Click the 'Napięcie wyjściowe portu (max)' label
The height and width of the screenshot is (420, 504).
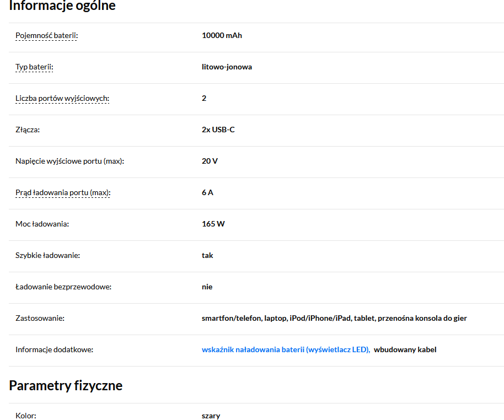tap(70, 161)
